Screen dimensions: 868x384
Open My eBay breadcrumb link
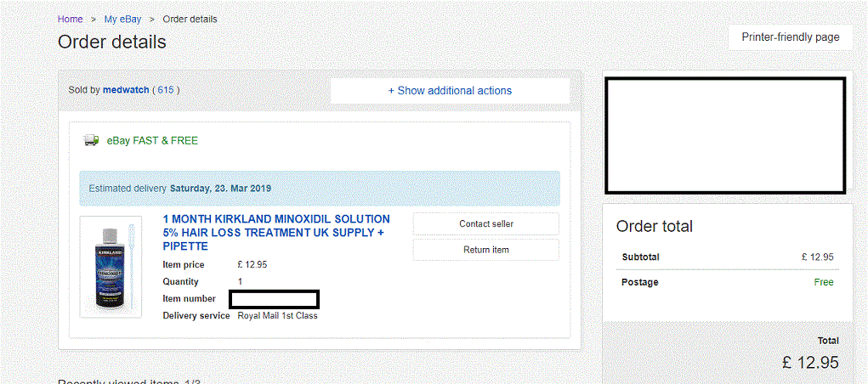point(123,20)
